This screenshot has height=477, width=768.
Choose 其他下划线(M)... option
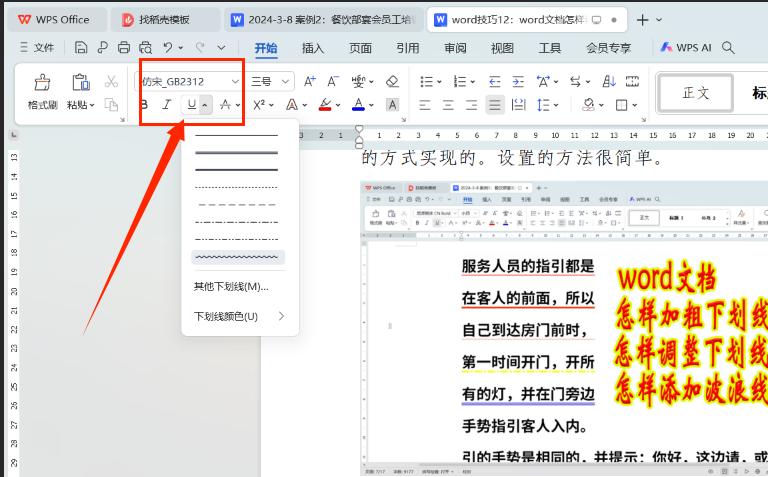pos(231,287)
